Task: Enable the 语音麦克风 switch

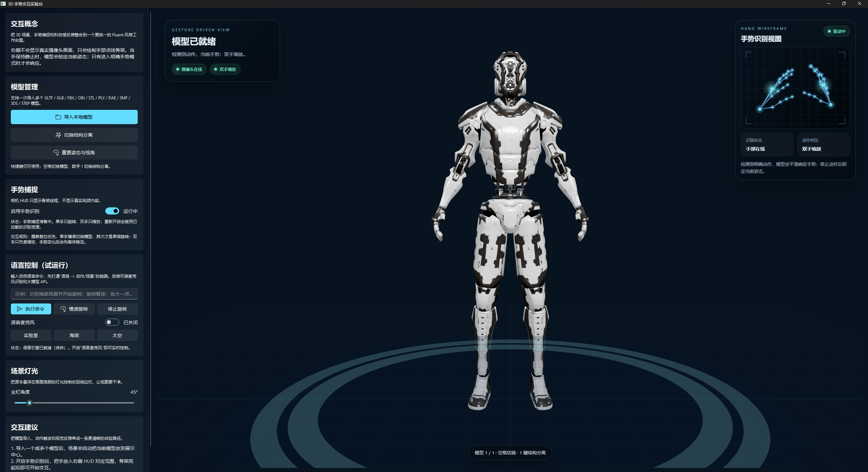Action: 112,322
